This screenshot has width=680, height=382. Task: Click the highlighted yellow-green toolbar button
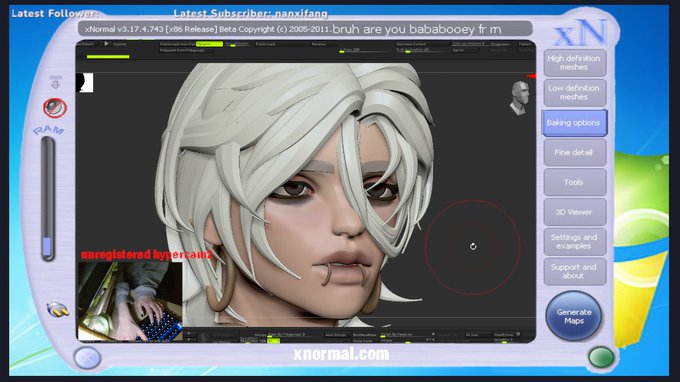[x=209, y=44]
